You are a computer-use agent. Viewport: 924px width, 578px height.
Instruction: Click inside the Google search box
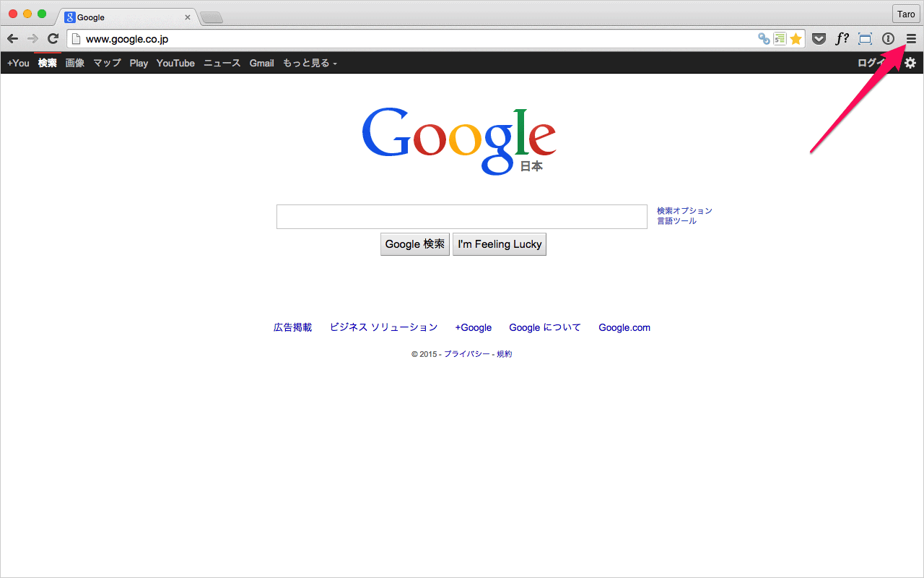[x=461, y=216]
